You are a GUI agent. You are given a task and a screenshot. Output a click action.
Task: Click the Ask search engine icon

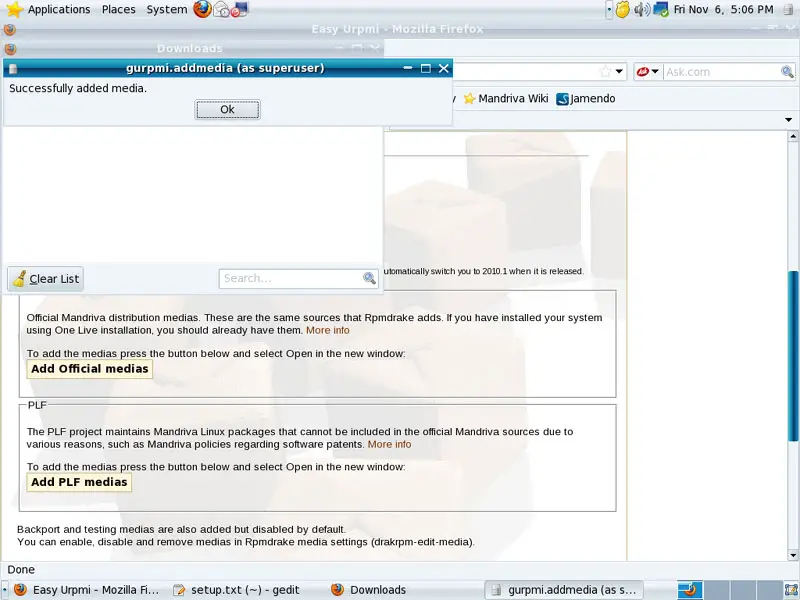tap(642, 72)
